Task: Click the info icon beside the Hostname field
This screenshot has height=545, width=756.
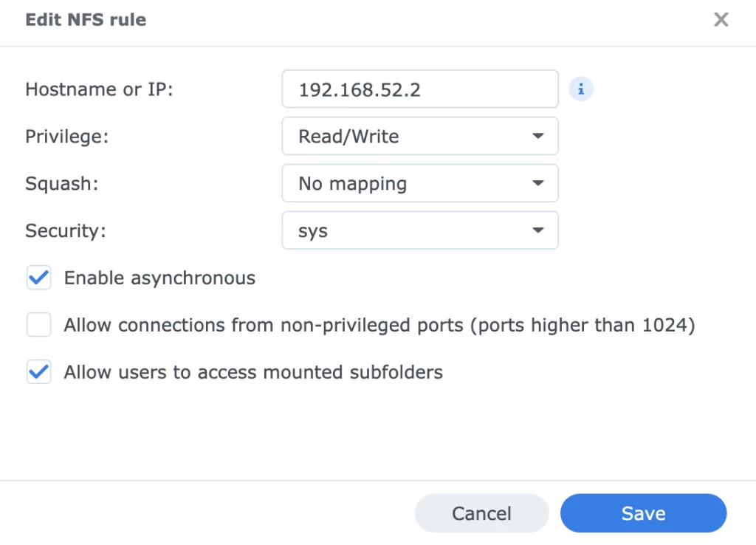Action: (581, 89)
